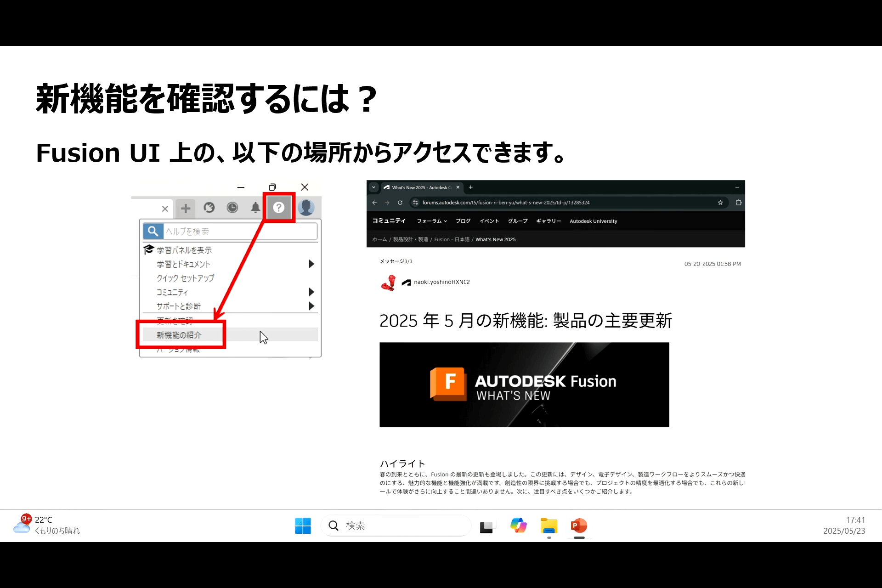The height and width of the screenshot is (588, 882).
Task: Click イベント in the nav bar
Action: [489, 221]
